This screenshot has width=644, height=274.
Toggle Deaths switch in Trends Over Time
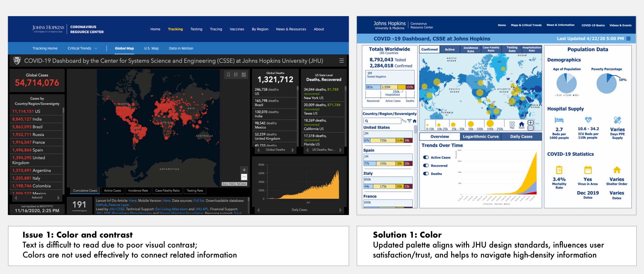point(426,173)
